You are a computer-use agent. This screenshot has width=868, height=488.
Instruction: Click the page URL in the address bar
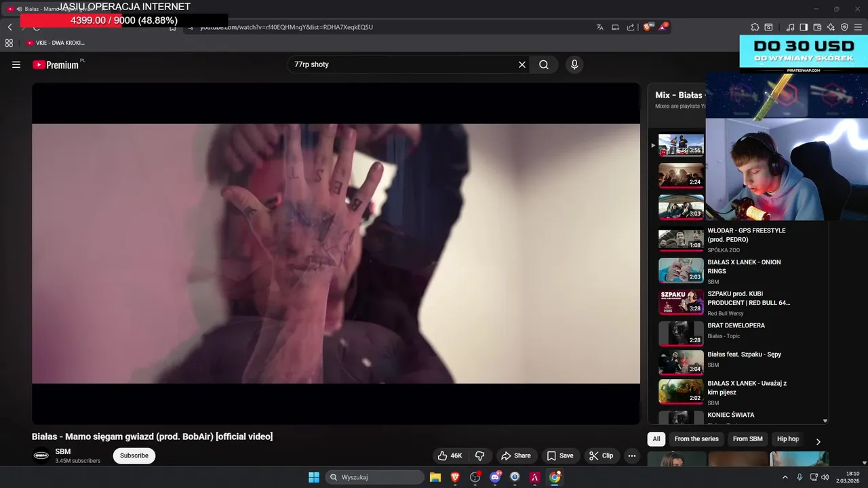(286, 27)
